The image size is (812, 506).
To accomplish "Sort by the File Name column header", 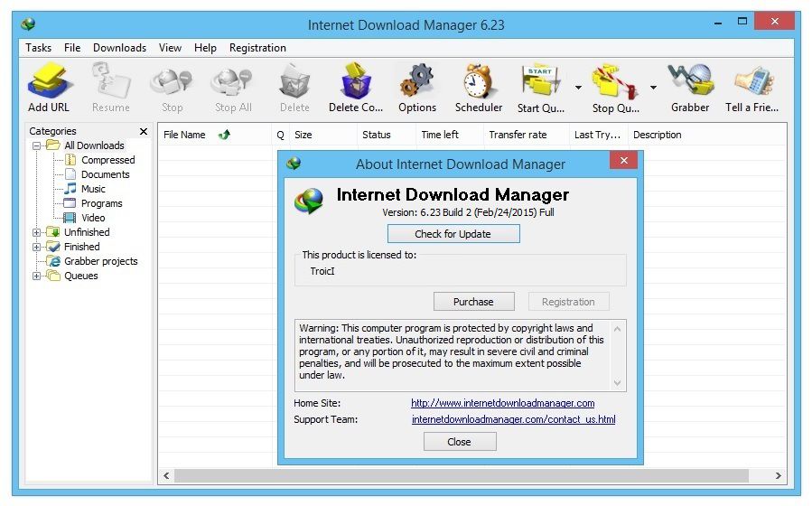I will 184,135.
